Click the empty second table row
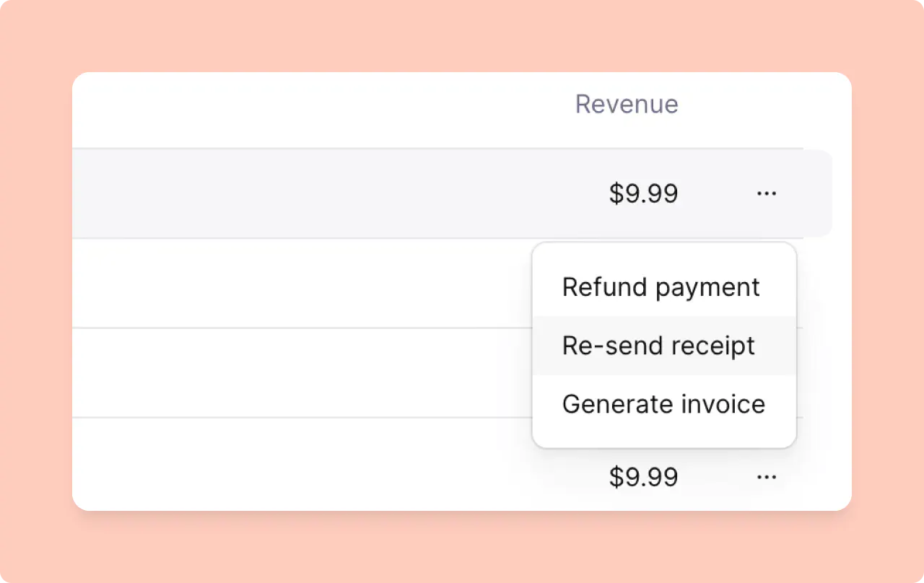Viewport: 924px width, 583px height. coord(289,283)
